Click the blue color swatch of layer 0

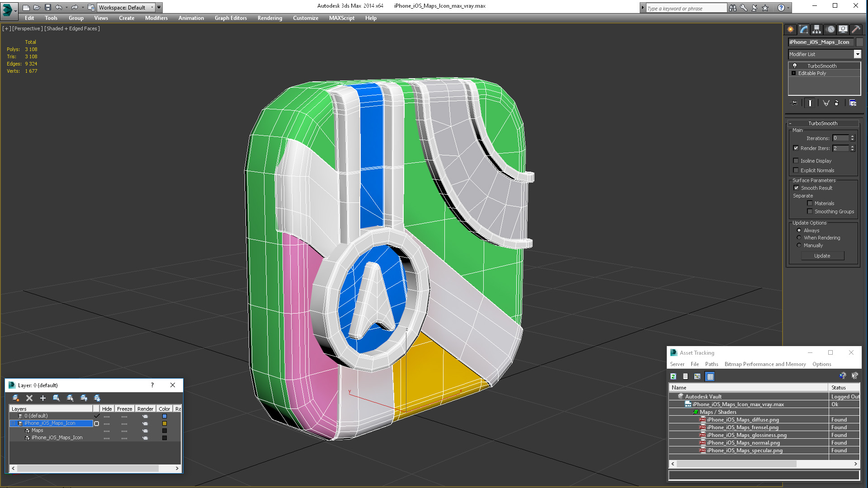(165, 416)
